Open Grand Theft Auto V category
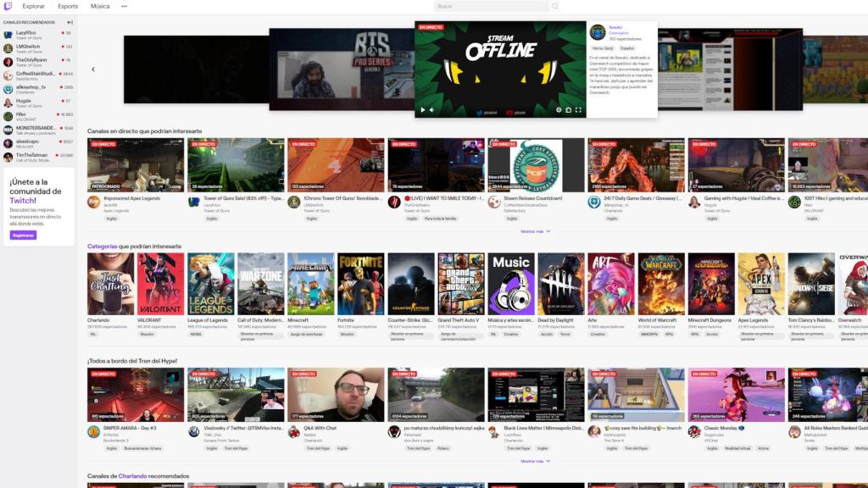The width and height of the screenshot is (868, 488). (x=461, y=284)
